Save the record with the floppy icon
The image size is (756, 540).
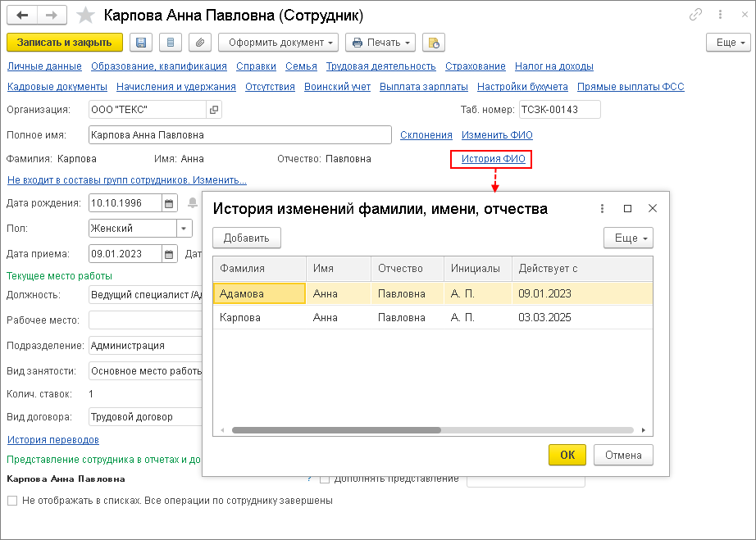pyautogui.click(x=141, y=43)
